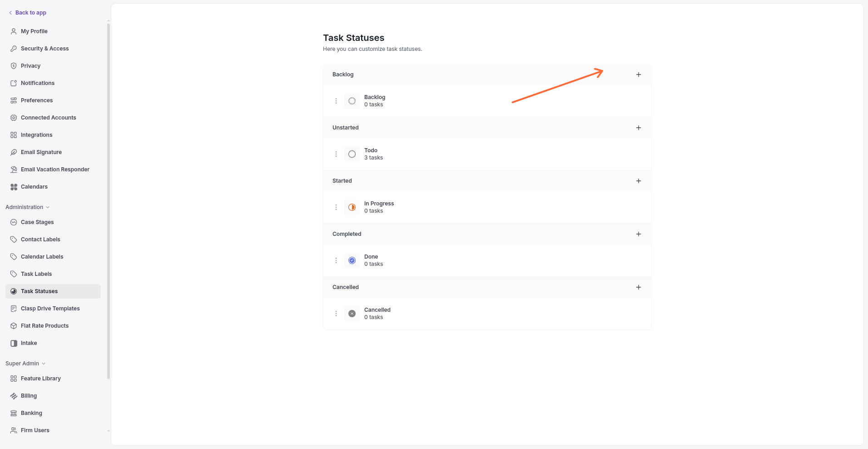Open Email Vacation Responder settings
Screen dimensions: 868x449
(x=53, y=170)
